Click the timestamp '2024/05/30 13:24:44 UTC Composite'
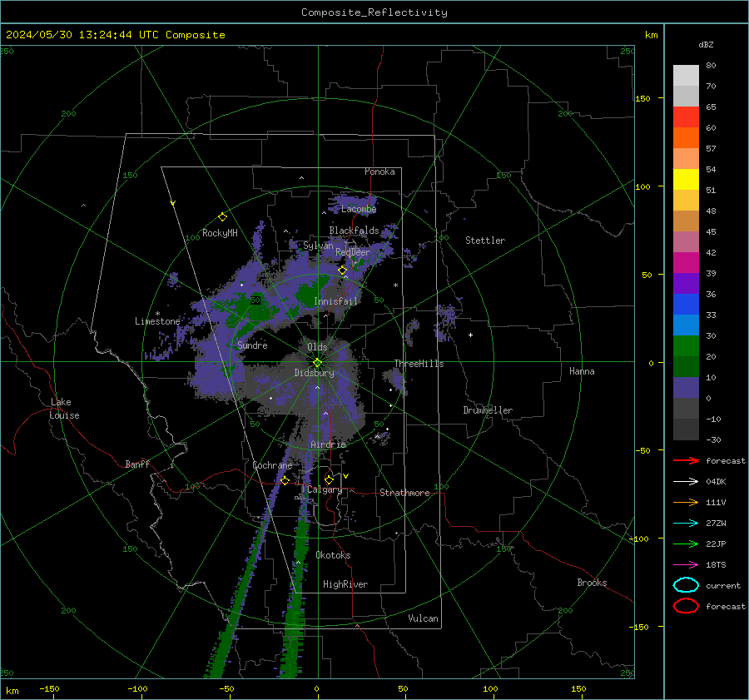 (x=116, y=35)
